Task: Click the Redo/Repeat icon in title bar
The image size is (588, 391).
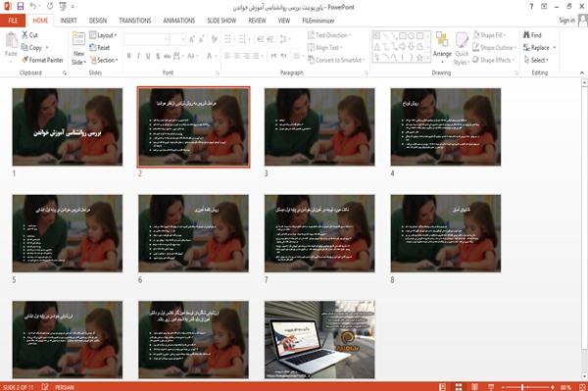Action: click(x=50, y=6)
